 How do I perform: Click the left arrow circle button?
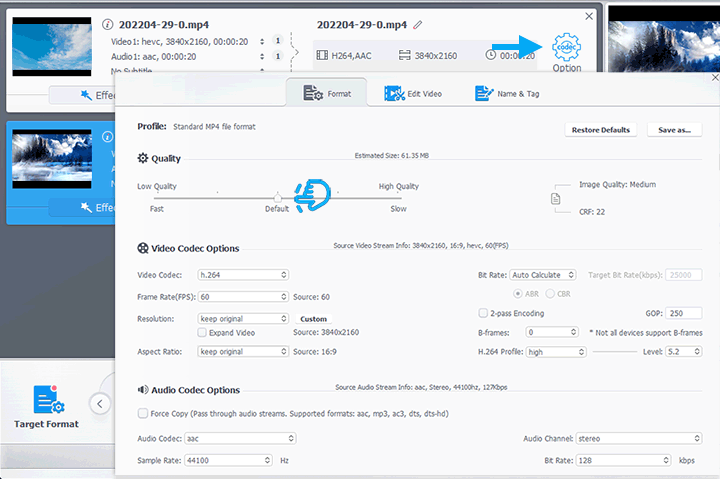100,404
